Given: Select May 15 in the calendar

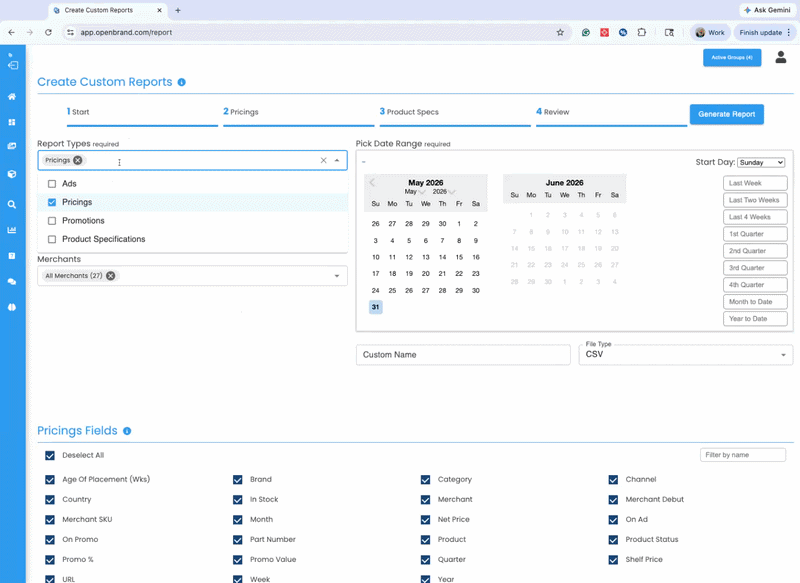Looking at the screenshot, I should (459, 257).
